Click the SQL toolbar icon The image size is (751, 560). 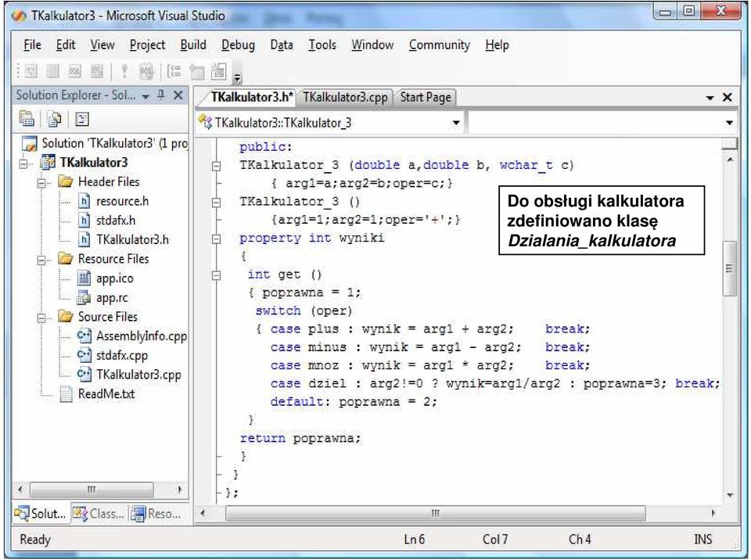pos(75,71)
